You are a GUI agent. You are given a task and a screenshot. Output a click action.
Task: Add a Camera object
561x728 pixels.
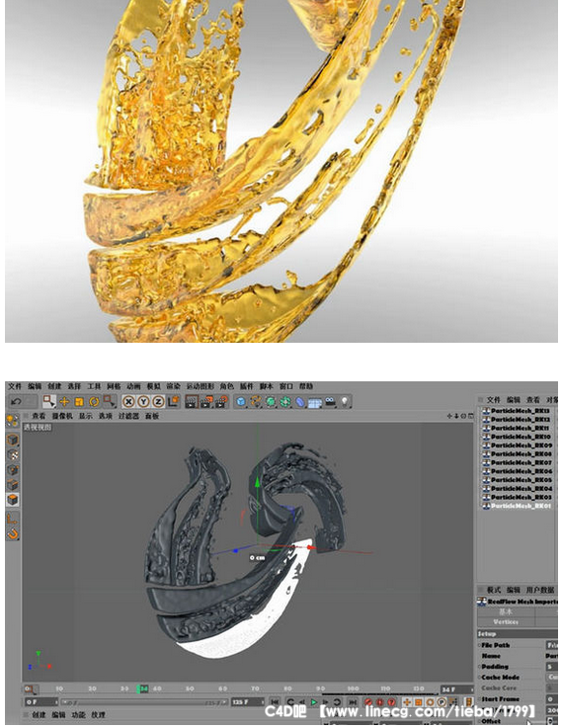[x=330, y=402]
